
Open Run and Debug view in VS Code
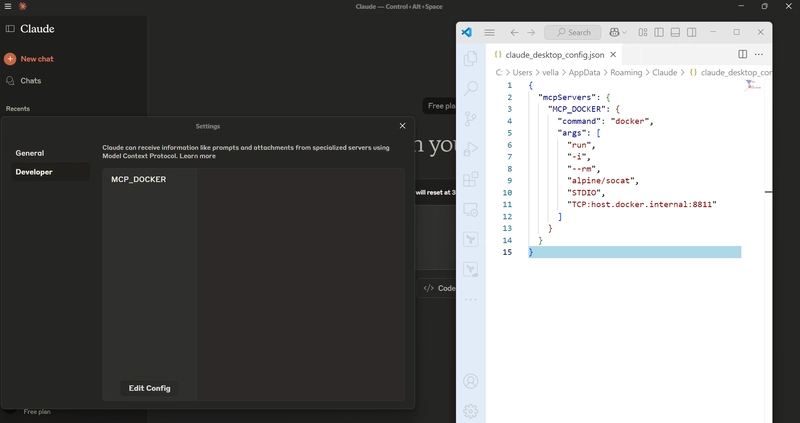[x=470, y=149]
